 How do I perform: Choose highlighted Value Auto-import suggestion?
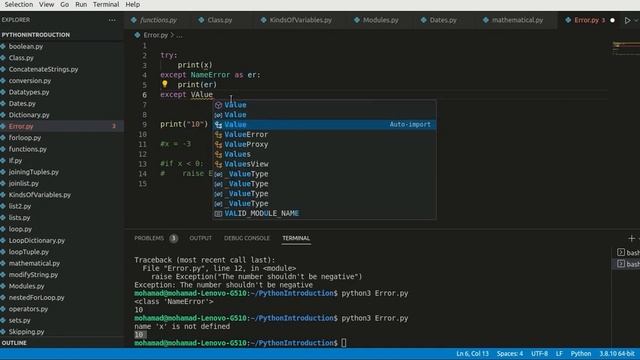pos(324,124)
